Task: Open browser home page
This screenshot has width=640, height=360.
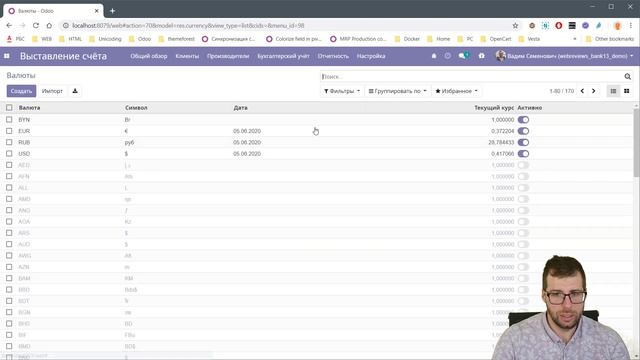Action: (49, 25)
